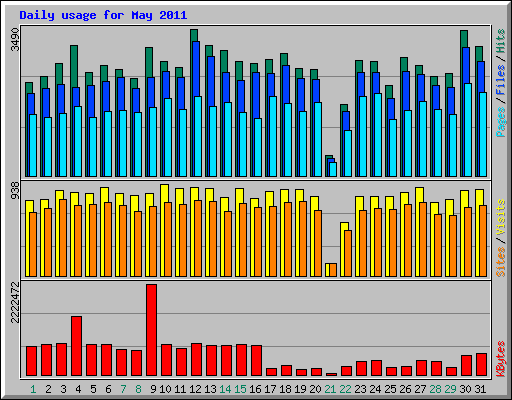Click the 938 axis maximum label
The height and width of the screenshot is (400, 512).
point(15,191)
